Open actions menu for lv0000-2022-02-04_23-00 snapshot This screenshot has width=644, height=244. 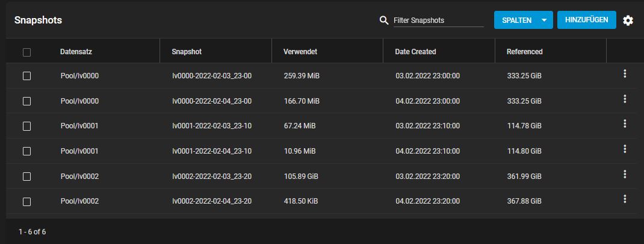click(x=625, y=99)
